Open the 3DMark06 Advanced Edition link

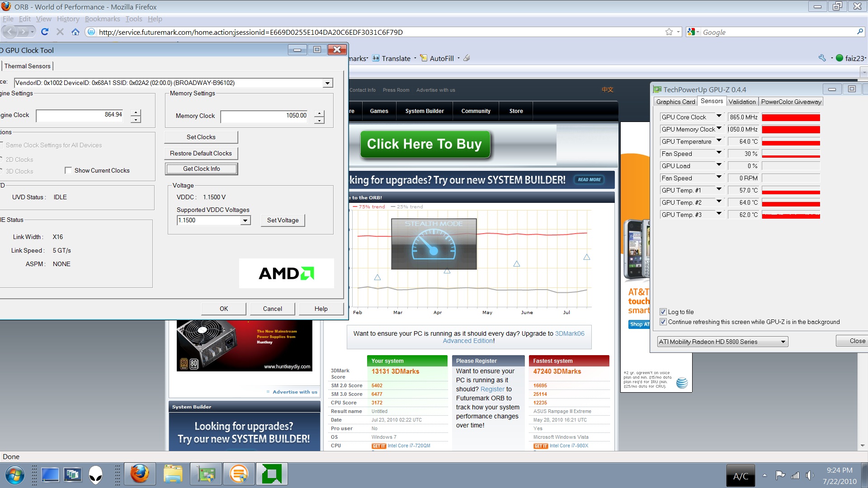(x=514, y=337)
